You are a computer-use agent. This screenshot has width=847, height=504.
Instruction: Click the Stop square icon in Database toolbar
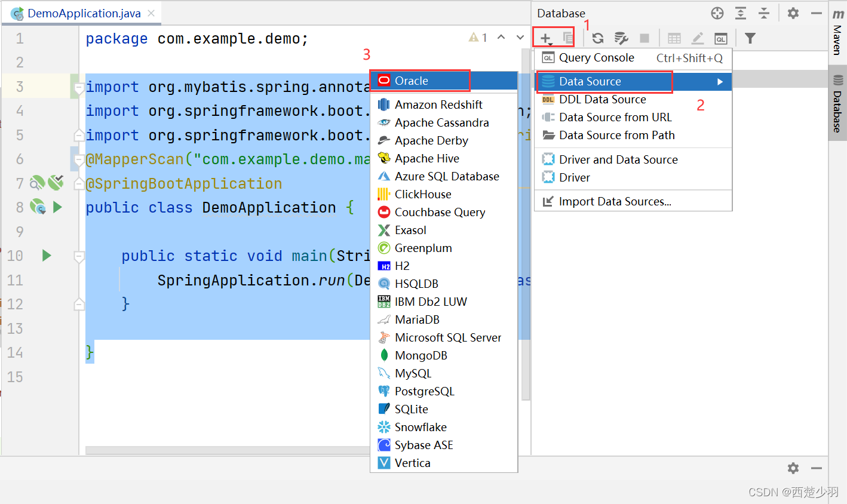[644, 38]
